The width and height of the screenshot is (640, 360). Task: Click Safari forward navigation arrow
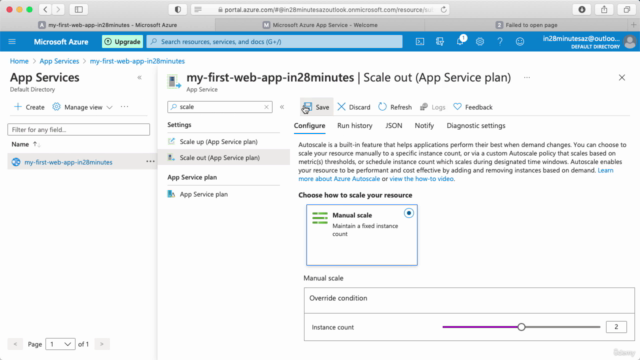pos(58,9)
